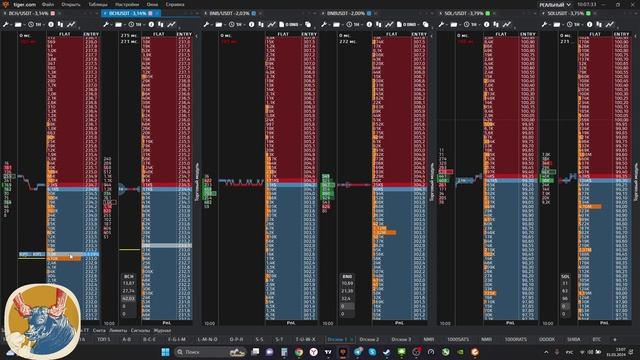The width and height of the screenshot is (640, 360).
Task: Click candlestick icon in BNBUSDT window
Action: [379, 24]
